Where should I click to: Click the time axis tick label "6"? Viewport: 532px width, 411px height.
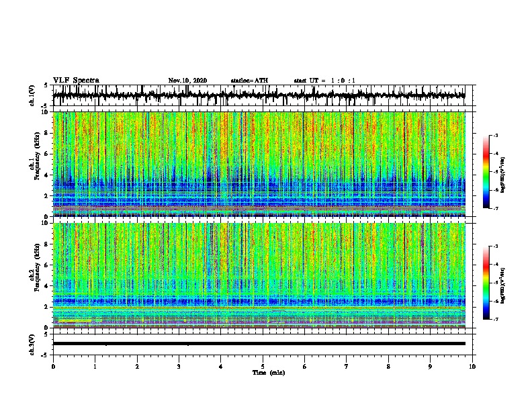[304, 367]
